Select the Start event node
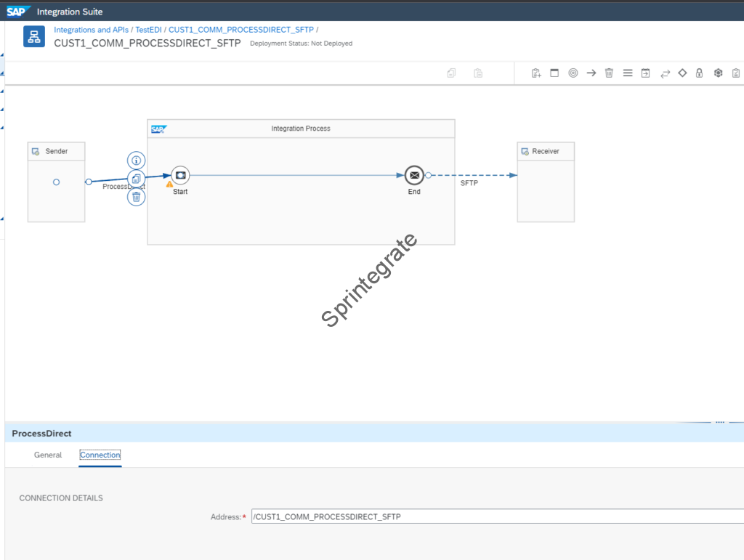The height and width of the screenshot is (560, 744). pos(180,175)
